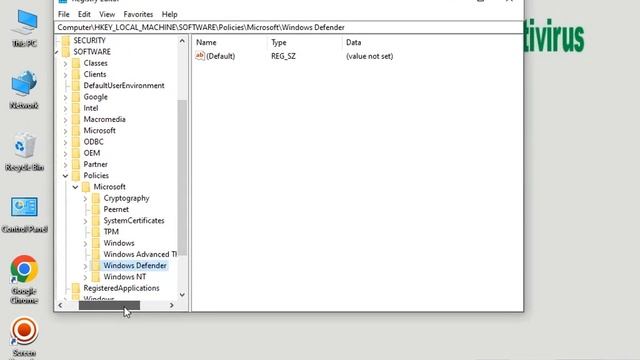Viewport: 640px width, 360px height.
Task: Select the RegisteredApplications key
Action: [121, 288]
